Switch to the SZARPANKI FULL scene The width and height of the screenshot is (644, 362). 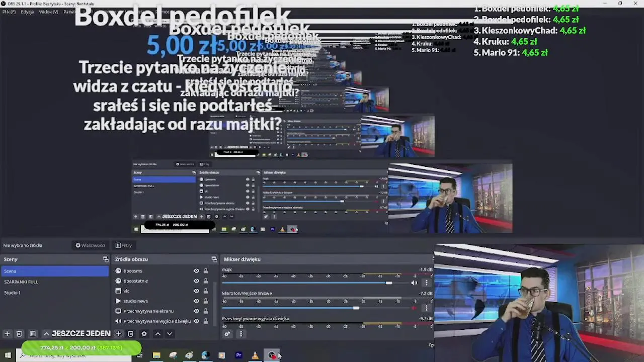(x=54, y=282)
